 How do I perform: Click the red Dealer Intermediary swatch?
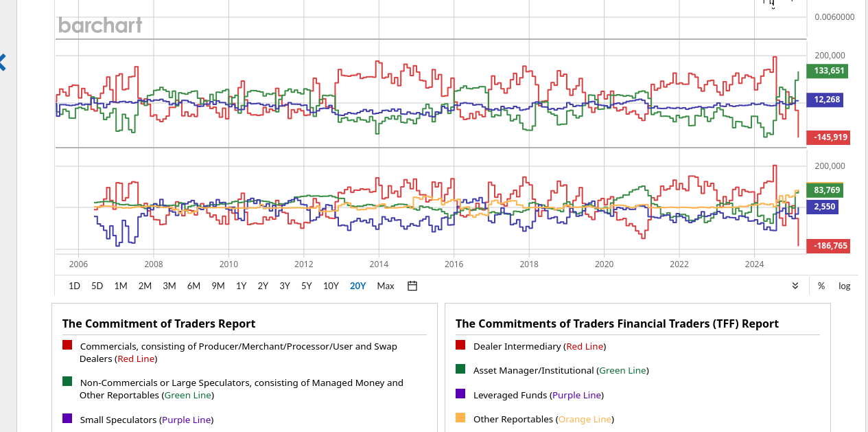(460, 345)
